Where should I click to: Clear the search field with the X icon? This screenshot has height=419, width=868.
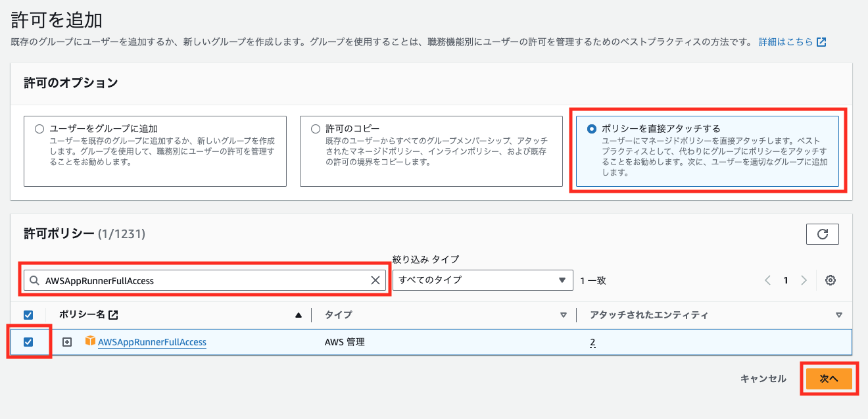tap(375, 280)
